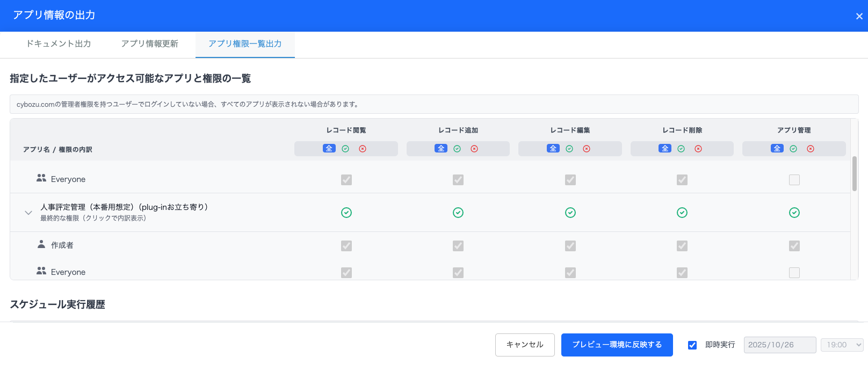Click the group icon of the first Everyone row
Screen dimensions: 868x371
(41, 178)
